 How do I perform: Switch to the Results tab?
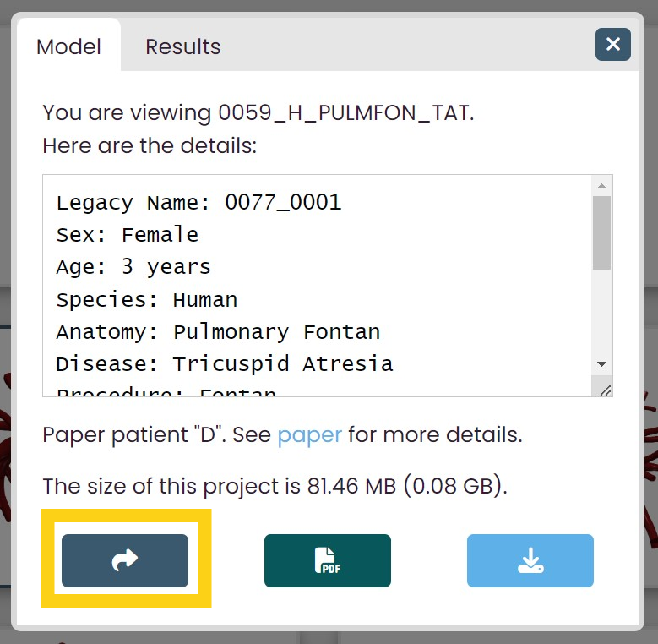click(182, 46)
